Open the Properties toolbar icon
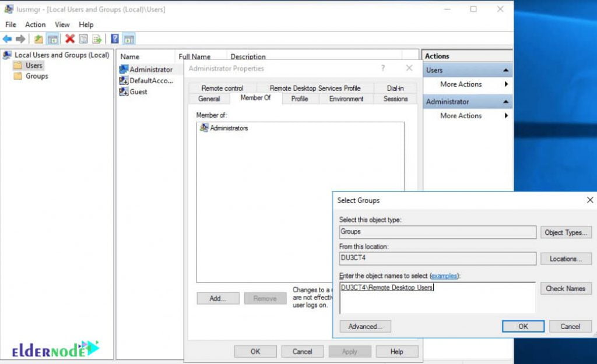Screen dimensions: 597x364 (x=83, y=39)
